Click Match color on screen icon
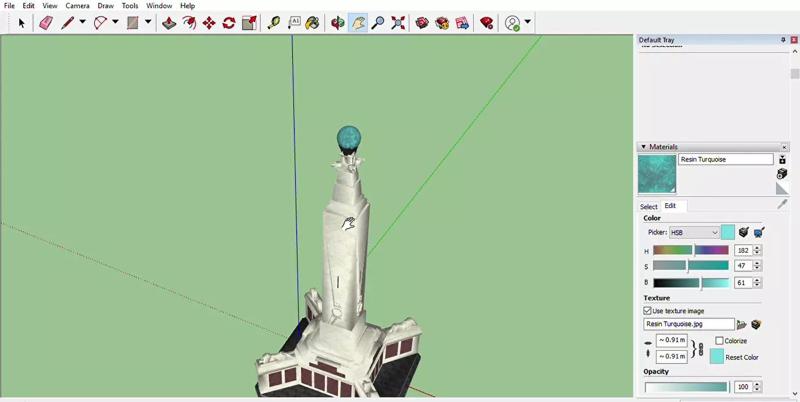 point(759,232)
